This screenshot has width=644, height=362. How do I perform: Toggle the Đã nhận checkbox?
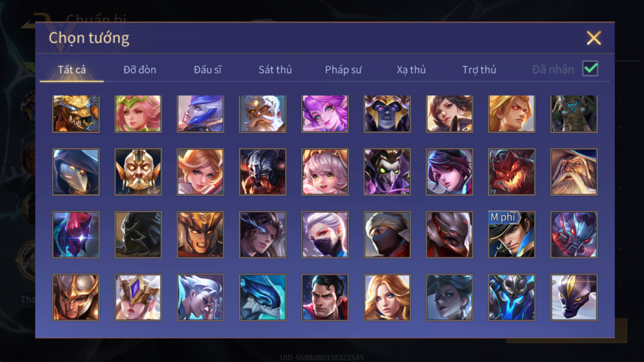point(590,68)
